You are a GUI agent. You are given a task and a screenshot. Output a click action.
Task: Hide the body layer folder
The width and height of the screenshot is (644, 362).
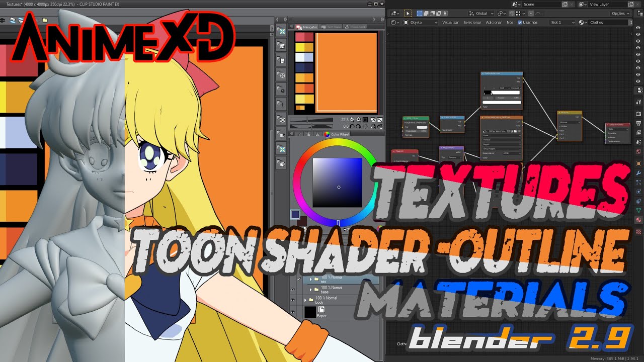click(293, 300)
